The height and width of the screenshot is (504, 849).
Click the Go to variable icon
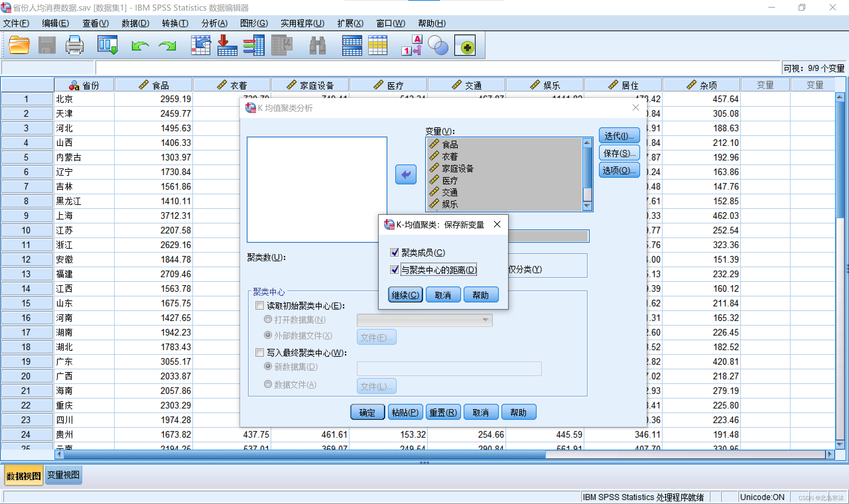click(227, 45)
